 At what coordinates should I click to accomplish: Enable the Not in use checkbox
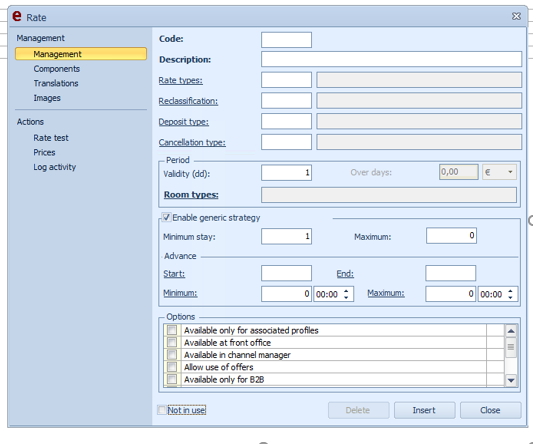coord(162,410)
